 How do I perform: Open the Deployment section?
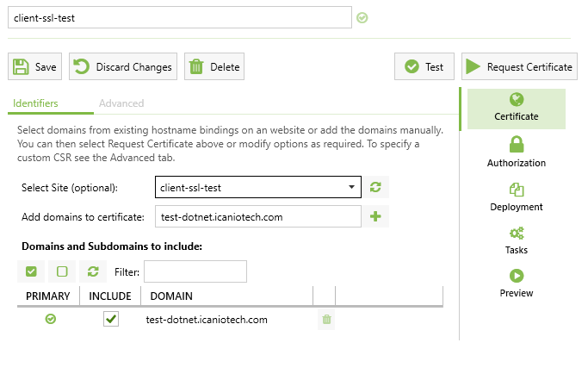pyautogui.click(x=517, y=196)
